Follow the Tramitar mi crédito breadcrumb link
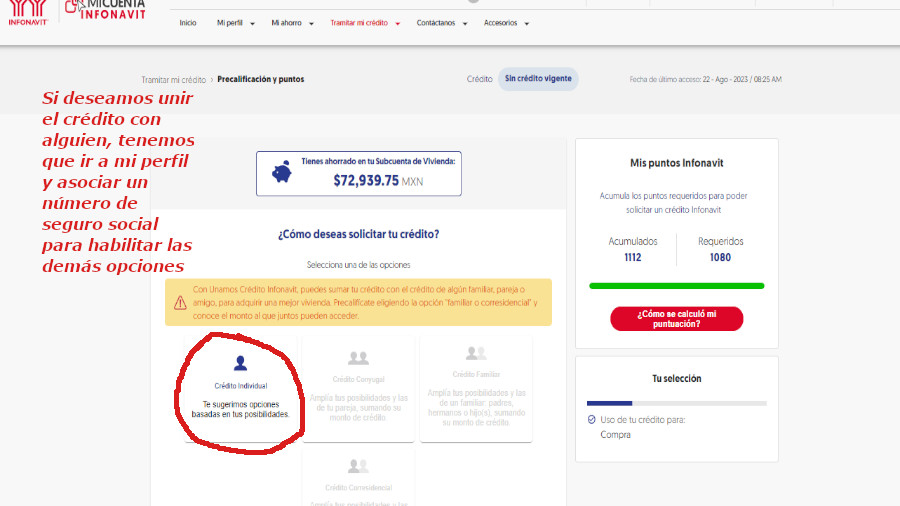 [173, 80]
